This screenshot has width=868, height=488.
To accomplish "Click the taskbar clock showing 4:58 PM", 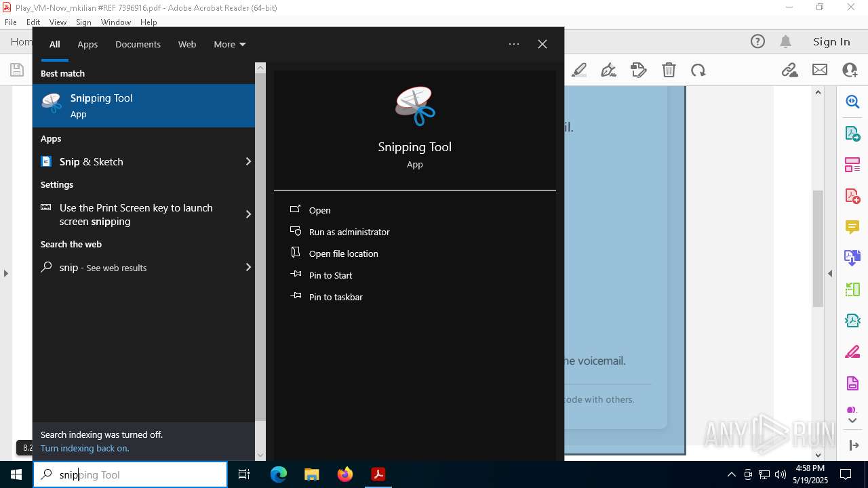I will pos(810,474).
